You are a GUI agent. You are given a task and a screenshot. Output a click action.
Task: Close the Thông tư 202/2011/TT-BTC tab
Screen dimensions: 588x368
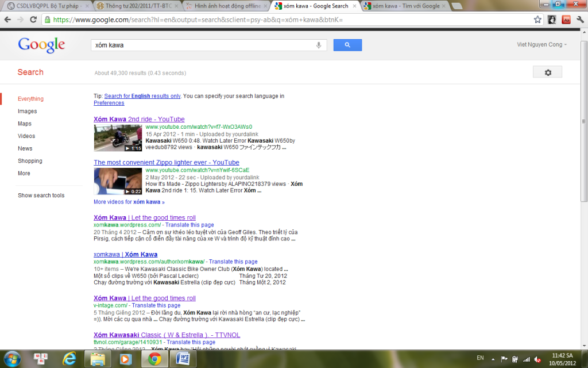click(x=176, y=6)
